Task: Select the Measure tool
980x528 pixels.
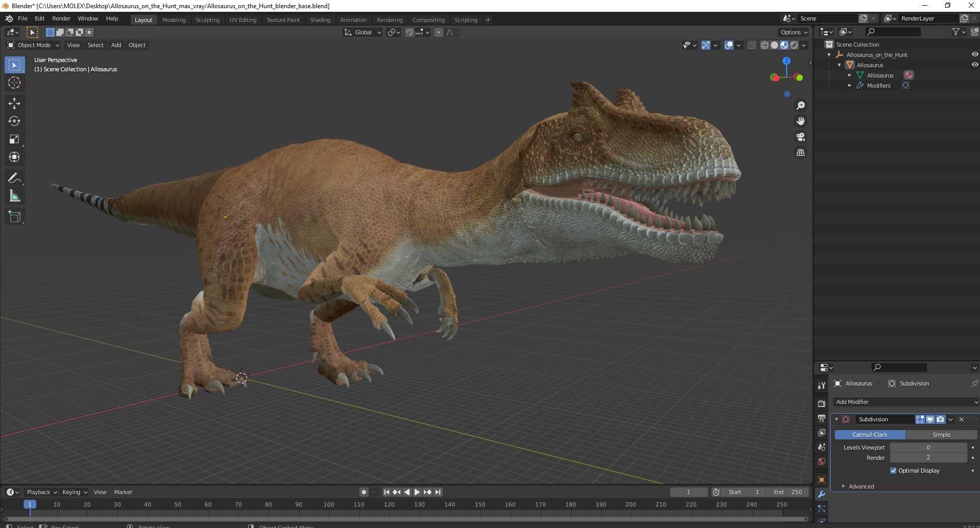Action: [x=14, y=196]
